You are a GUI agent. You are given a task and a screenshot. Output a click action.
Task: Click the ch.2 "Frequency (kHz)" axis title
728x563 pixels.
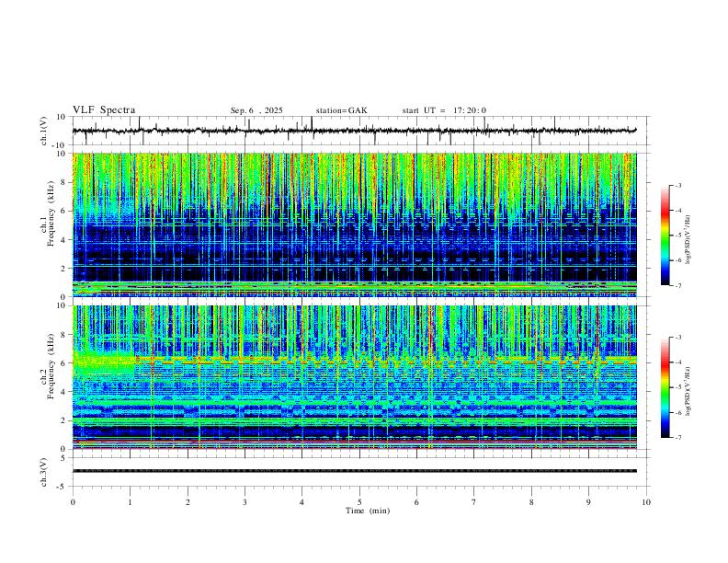pos(51,366)
